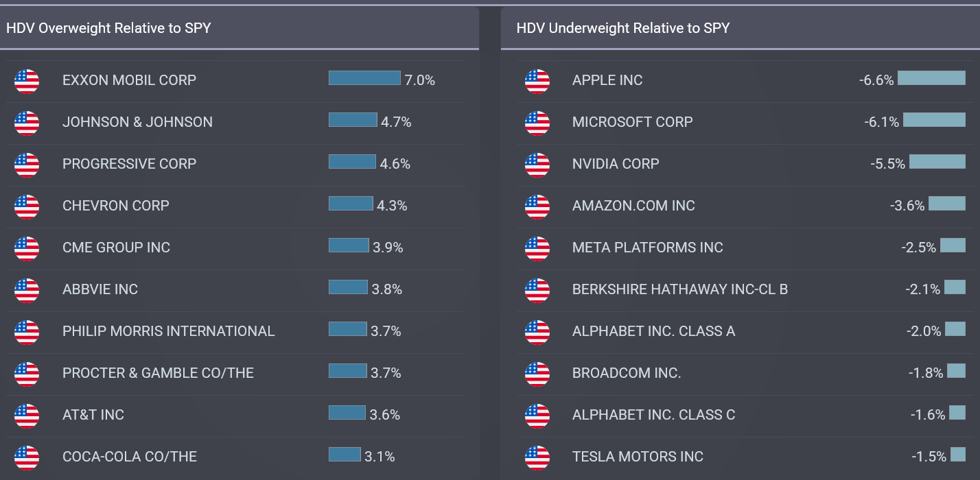The image size is (980, 480).
Task: Click the 3.6% value beside AT&T INC
Action: tap(384, 414)
